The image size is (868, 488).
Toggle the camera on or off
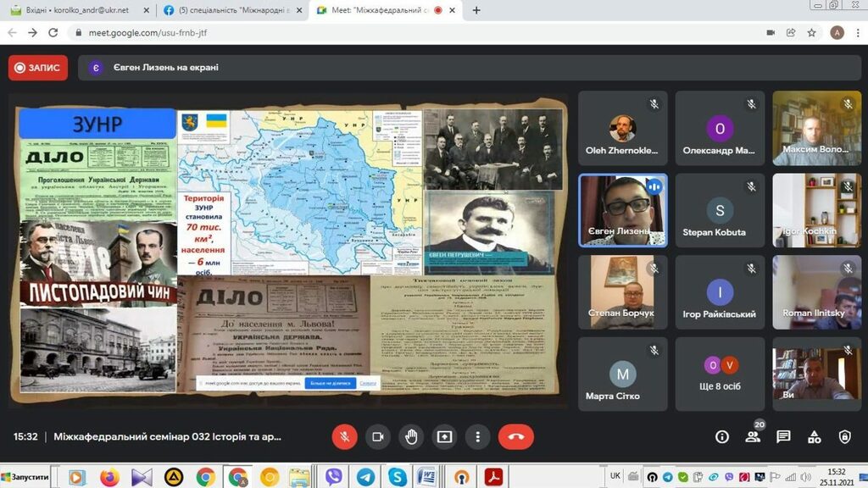pyautogui.click(x=378, y=436)
